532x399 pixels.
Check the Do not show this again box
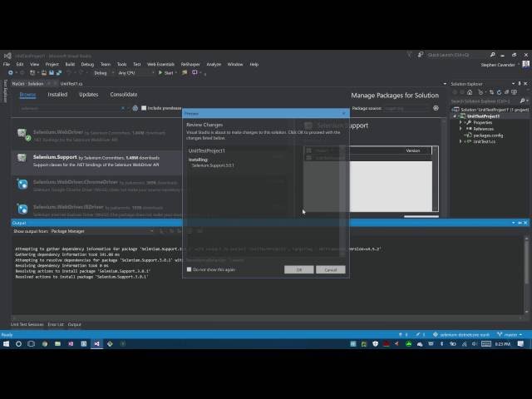point(189,269)
